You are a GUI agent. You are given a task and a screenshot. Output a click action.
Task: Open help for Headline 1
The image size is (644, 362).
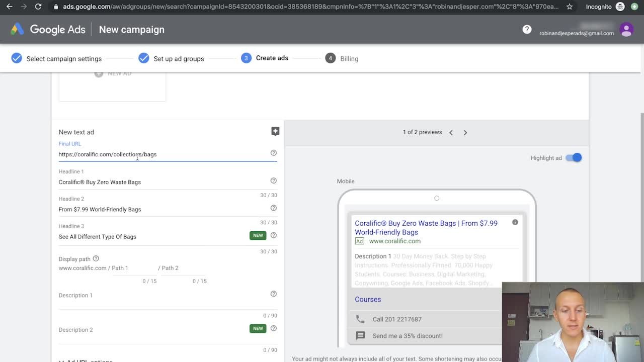coord(274,180)
